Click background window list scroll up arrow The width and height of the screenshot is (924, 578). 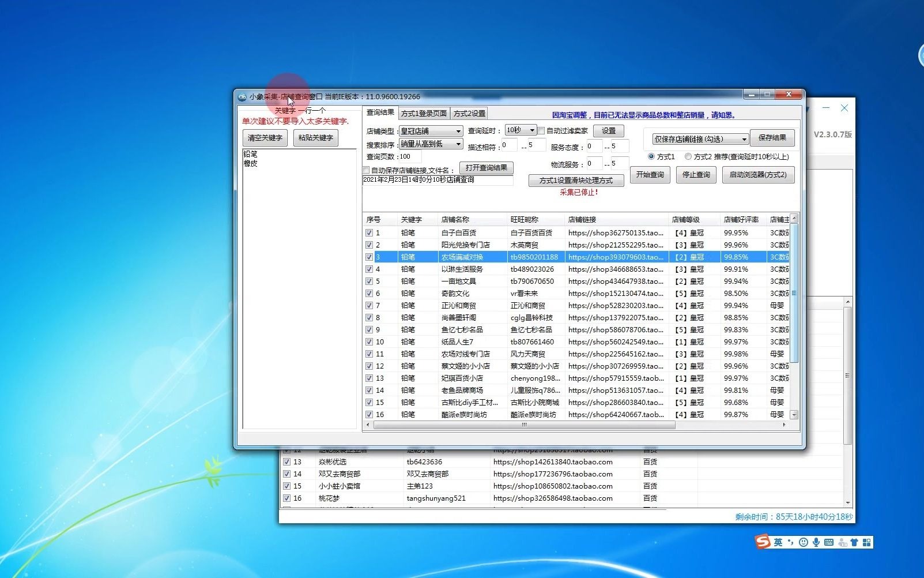click(x=848, y=302)
